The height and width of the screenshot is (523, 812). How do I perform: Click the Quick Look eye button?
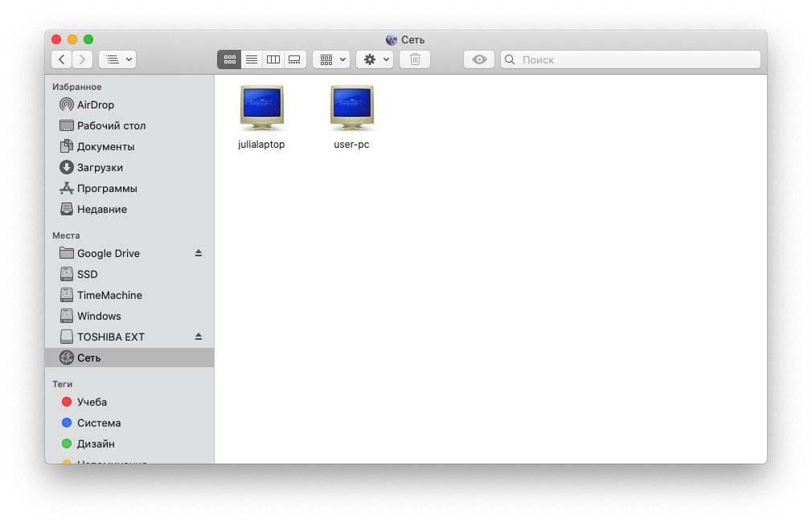click(x=479, y=59)
